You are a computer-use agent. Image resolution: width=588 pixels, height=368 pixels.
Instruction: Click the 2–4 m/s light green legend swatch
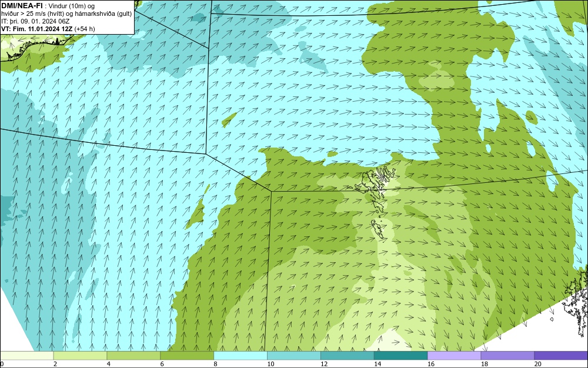coord(80,355)
